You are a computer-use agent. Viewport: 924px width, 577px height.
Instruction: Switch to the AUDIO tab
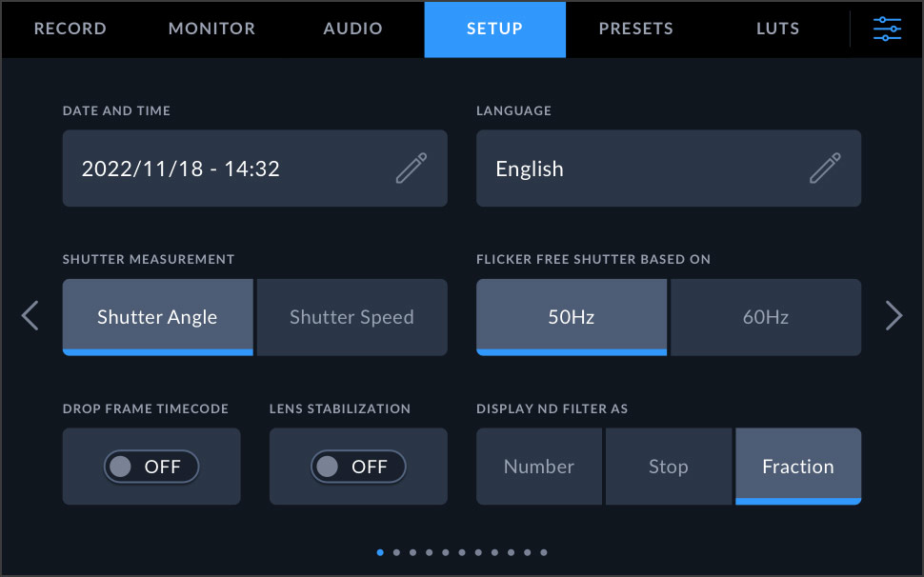click(352, 29)
